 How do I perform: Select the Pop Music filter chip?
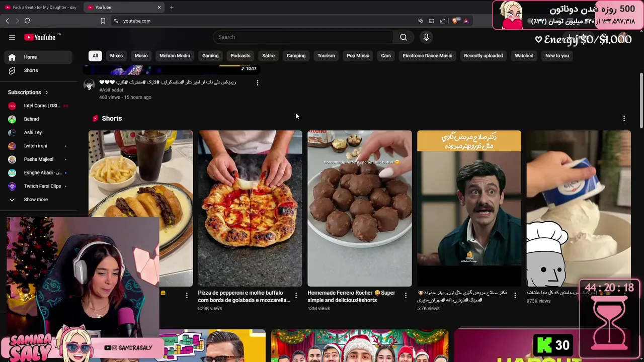click(358, 56)
